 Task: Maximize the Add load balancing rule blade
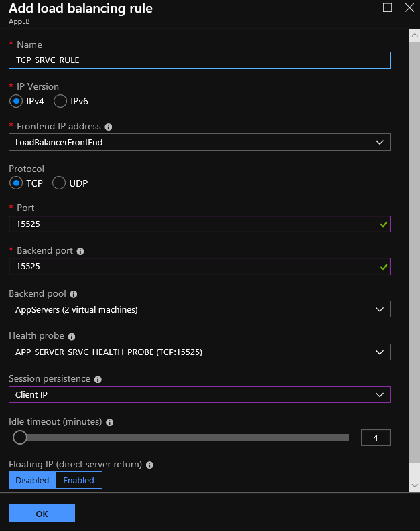click(x=387, y=8)
